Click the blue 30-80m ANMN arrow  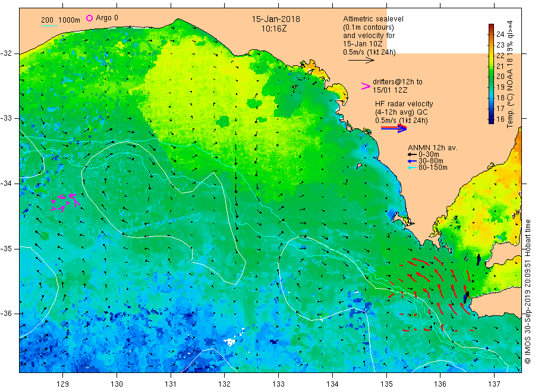[x=413, y=161]
